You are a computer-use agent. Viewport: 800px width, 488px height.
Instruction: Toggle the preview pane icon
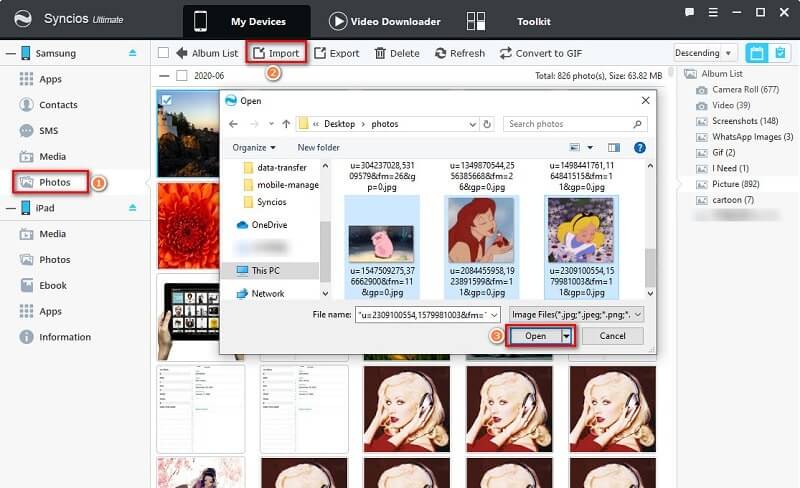pos(614,148)
